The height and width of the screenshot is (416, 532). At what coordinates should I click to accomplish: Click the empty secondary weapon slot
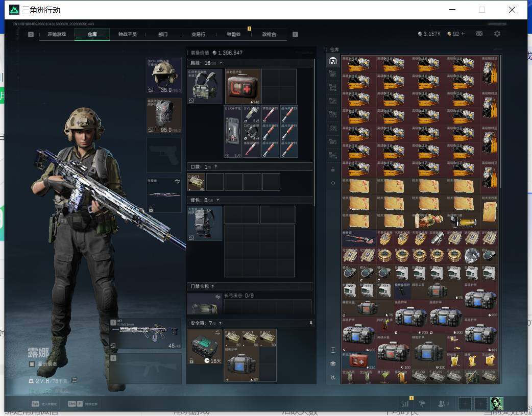pyautogui.click(x=145, y=369)
